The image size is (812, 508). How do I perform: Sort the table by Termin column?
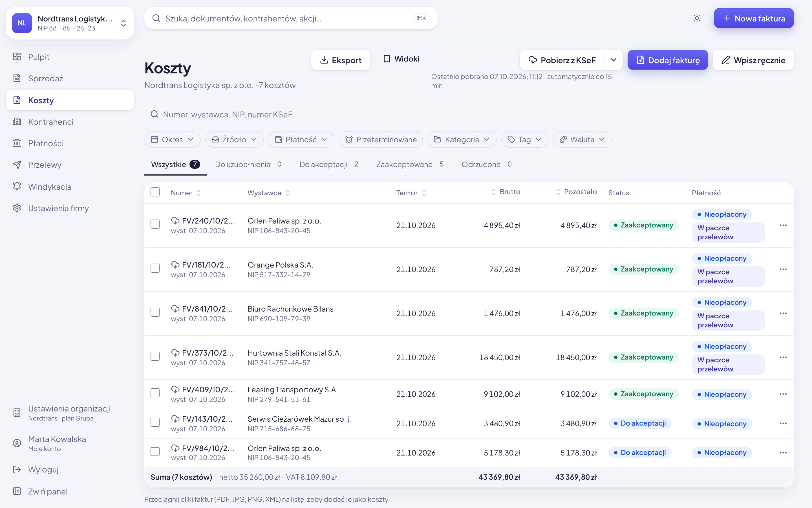coord(411,193)
